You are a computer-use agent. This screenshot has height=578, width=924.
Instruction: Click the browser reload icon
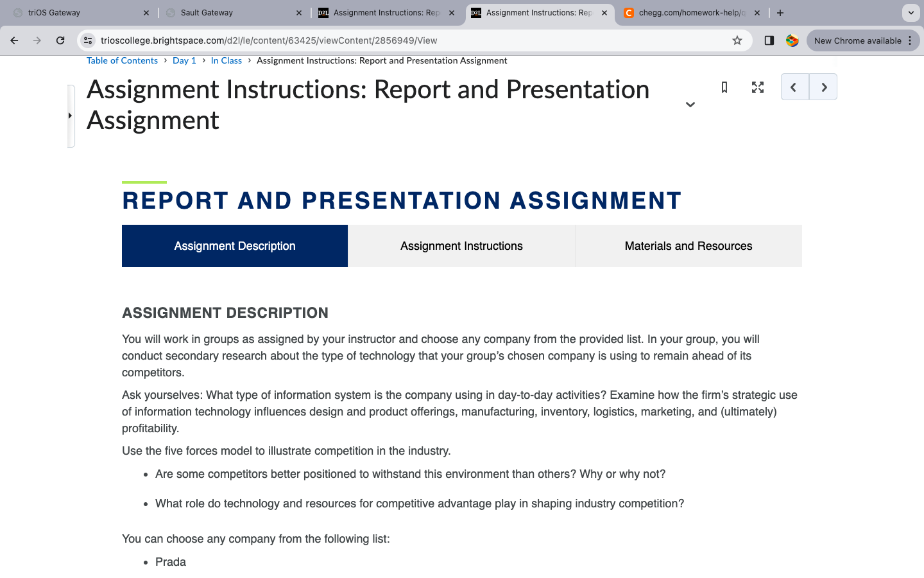coord(60,40)
